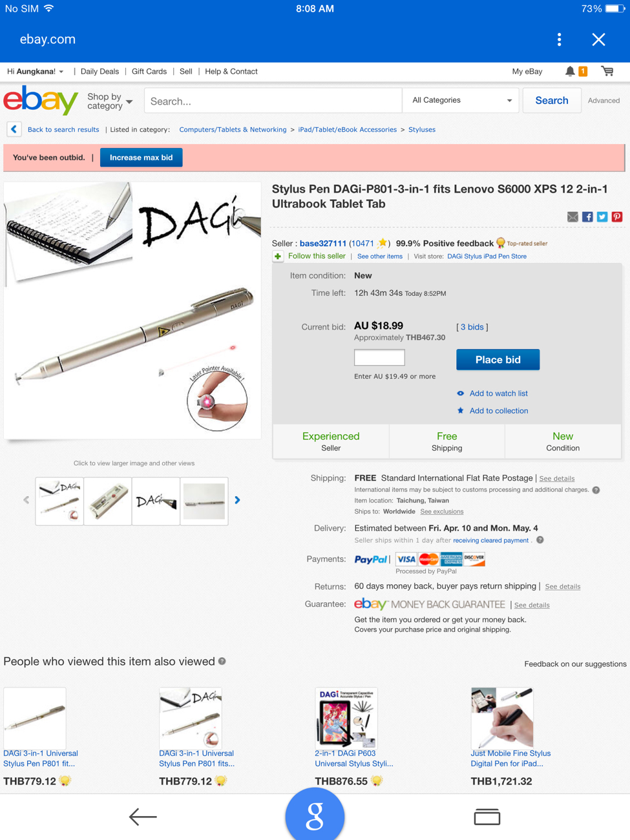Open Gift Cards in top menu
630x840 pixels.
pyautogui.click(x=149, y=72)
